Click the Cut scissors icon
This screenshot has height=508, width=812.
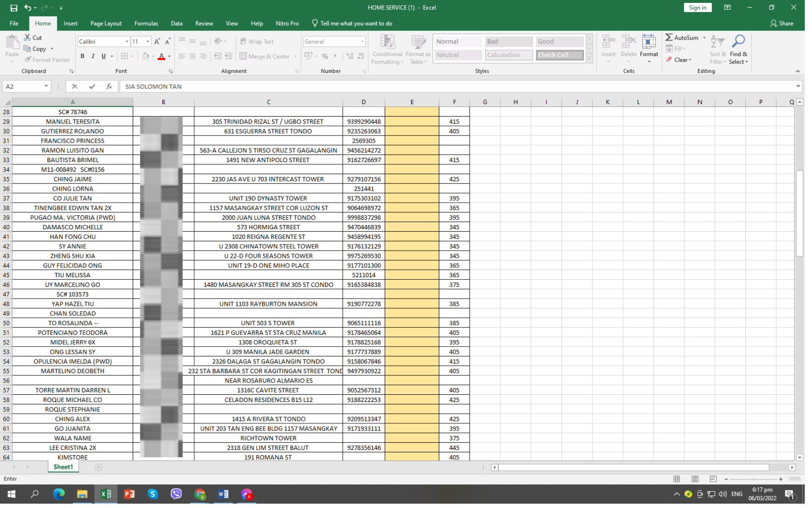tap(28, 38)
